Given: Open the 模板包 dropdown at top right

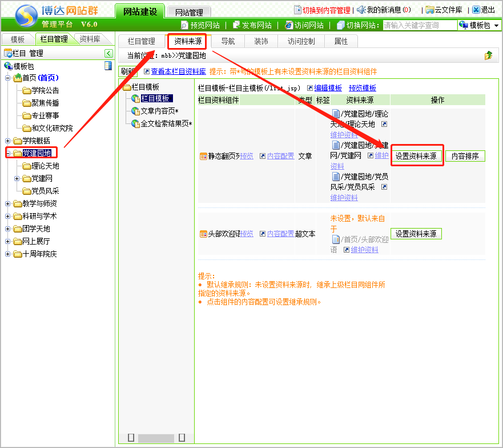Looking at the screenshot, I should click(x=479, y=25).
